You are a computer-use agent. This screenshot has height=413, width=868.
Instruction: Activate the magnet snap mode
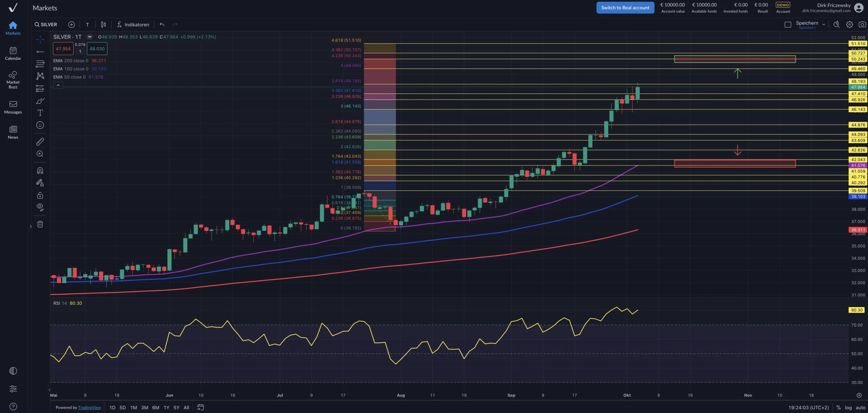point(40,171)
